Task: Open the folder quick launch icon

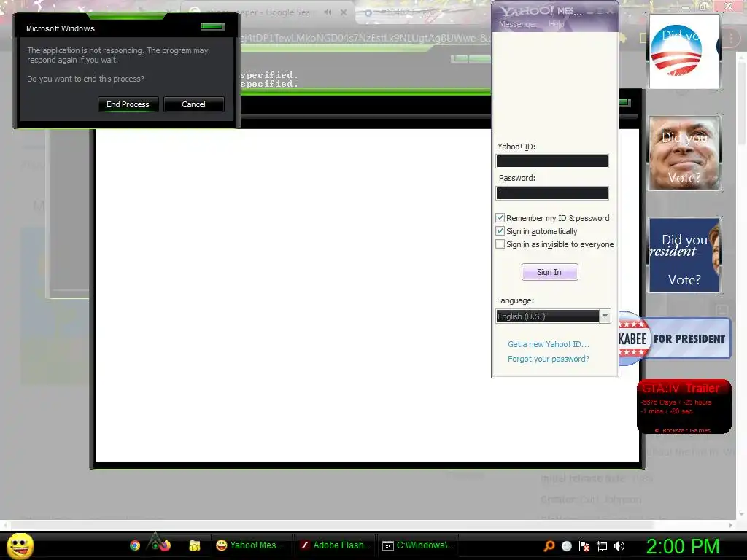Action: (x=194, y=545)
